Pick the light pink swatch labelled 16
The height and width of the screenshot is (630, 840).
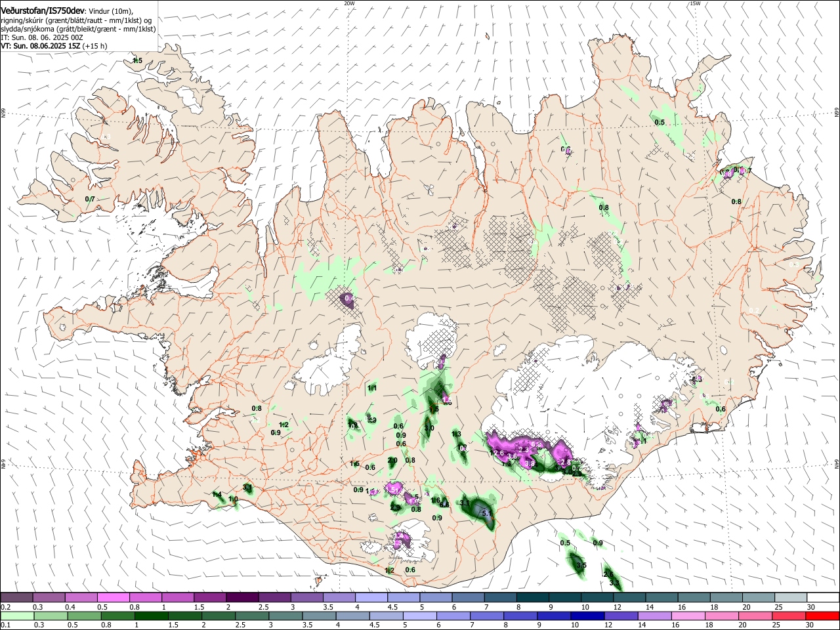tap(688, 616)
